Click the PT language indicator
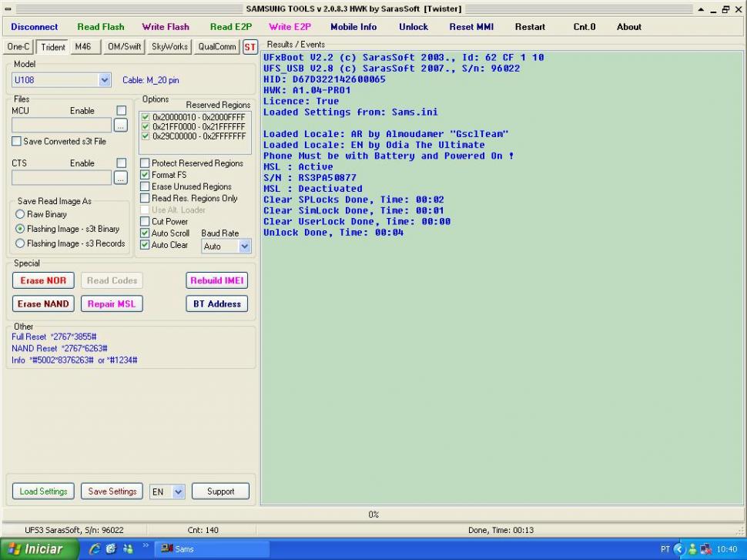The image size is (747, 560). tap(665, 549)
